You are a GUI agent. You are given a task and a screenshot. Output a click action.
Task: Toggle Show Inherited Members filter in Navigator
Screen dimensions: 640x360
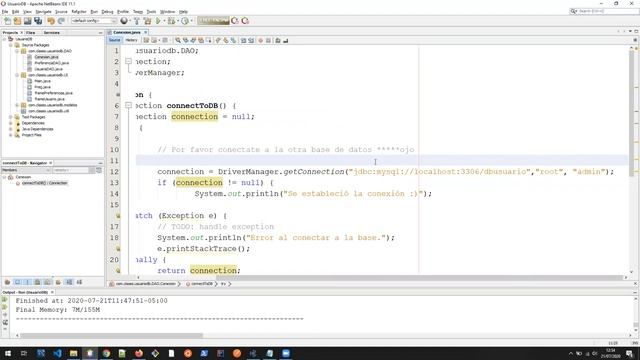[x=7, y=282]
